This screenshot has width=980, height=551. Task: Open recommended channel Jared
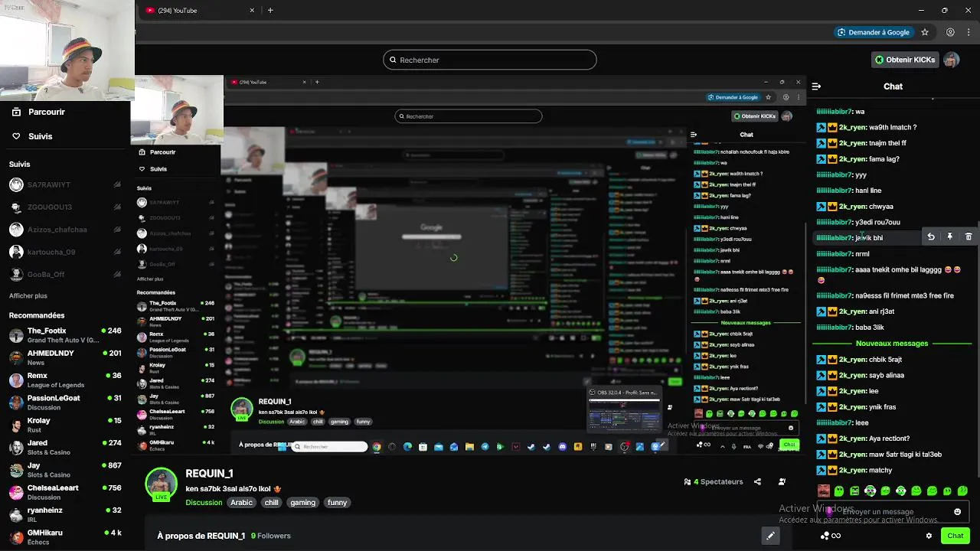pos(65,447)
